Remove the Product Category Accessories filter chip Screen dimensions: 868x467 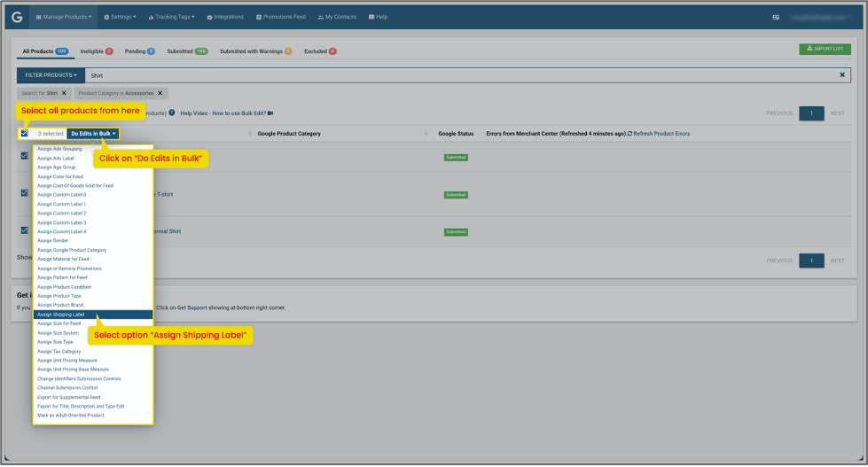coord(160,94)
